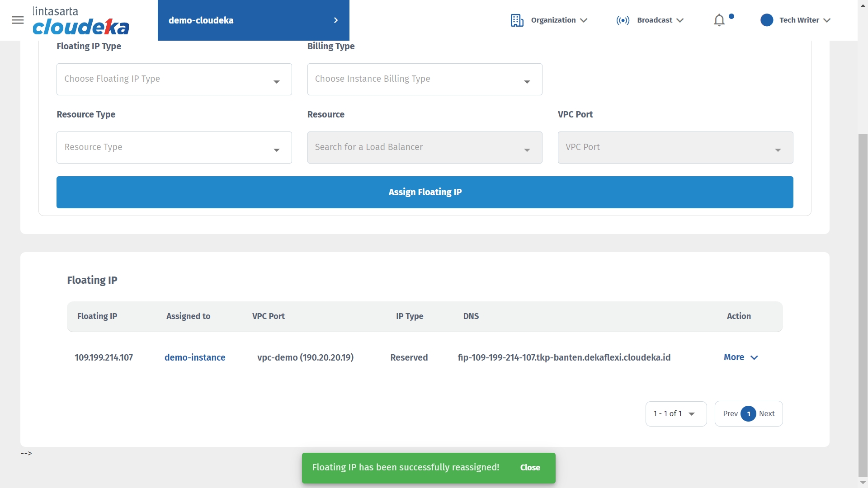Click the page vertical scrollbar
Screen dimensions: 868x488
click(863, 305)
